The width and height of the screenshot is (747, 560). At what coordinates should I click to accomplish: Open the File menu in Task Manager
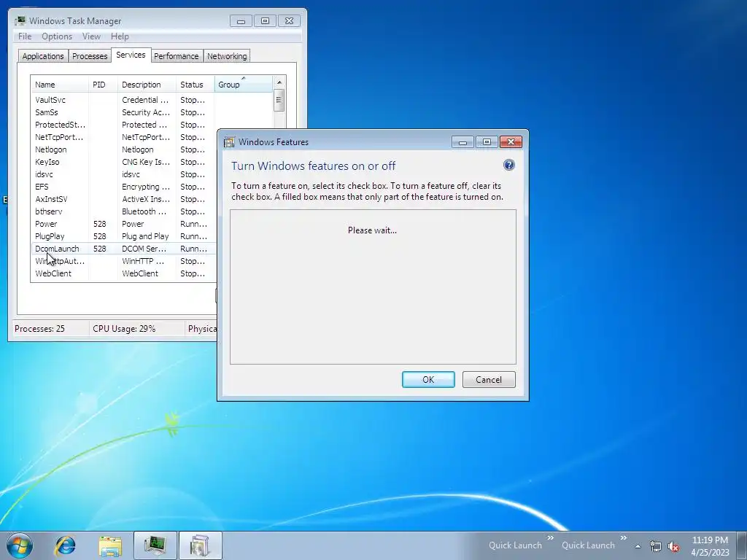[25, 36]
